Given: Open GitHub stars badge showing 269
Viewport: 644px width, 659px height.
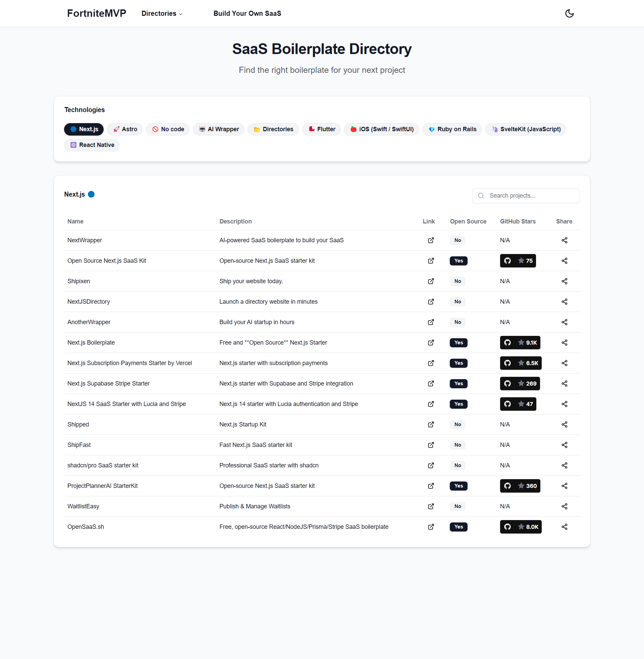Looking at the screenshot, I should coord(520,384).
